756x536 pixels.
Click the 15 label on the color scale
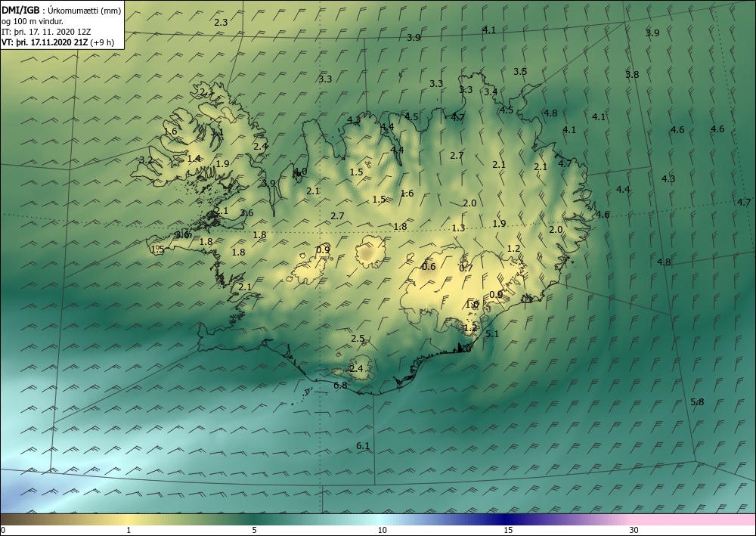pos(508,530)
